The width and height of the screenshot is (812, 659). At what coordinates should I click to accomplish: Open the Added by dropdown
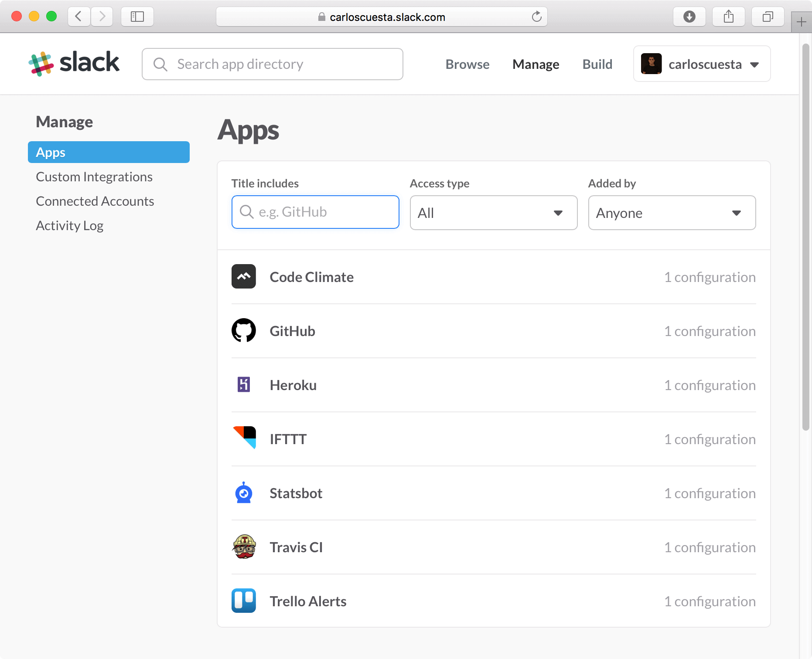[672, 213]
